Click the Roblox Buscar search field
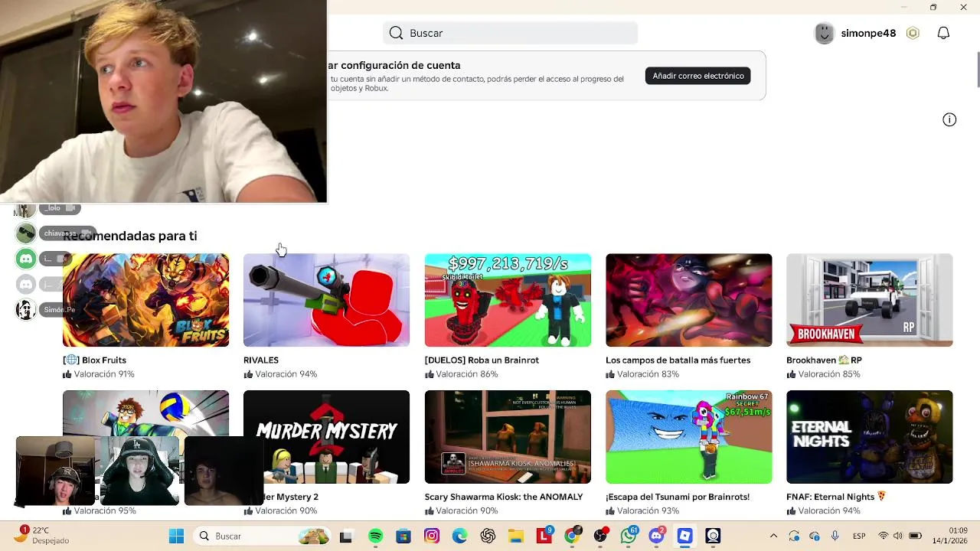 click(x=510, y=33)
